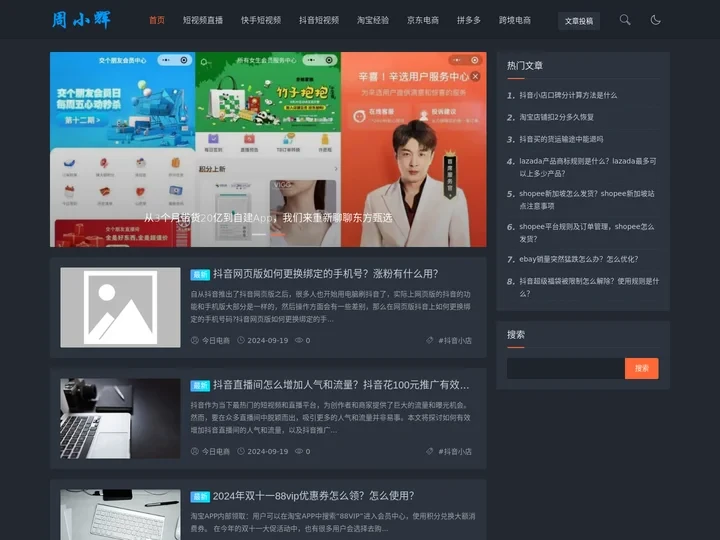Image resolution: width=720 pixels, height=540 pixels.
Task: Open the 抖音短视频 menu item
Action: [319, 20]
